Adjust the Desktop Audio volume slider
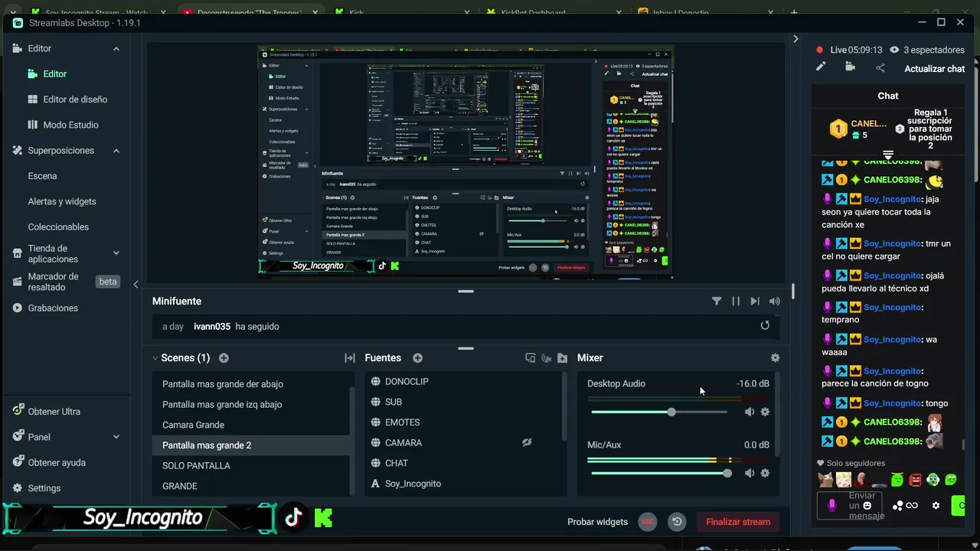The image size is (980, 551). (x=659, y=412)
